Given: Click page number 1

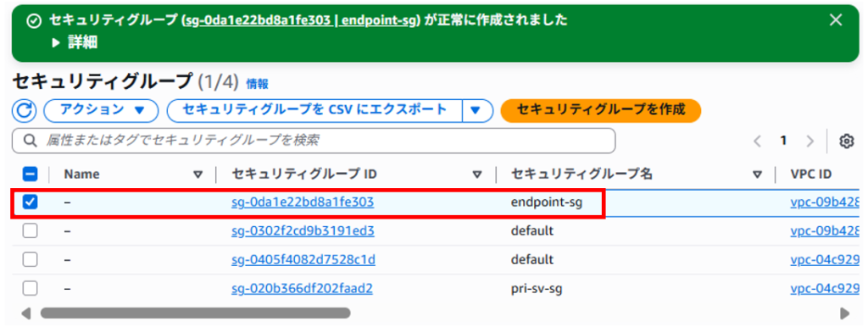Looking at the screenshot, I should (783, 141).
